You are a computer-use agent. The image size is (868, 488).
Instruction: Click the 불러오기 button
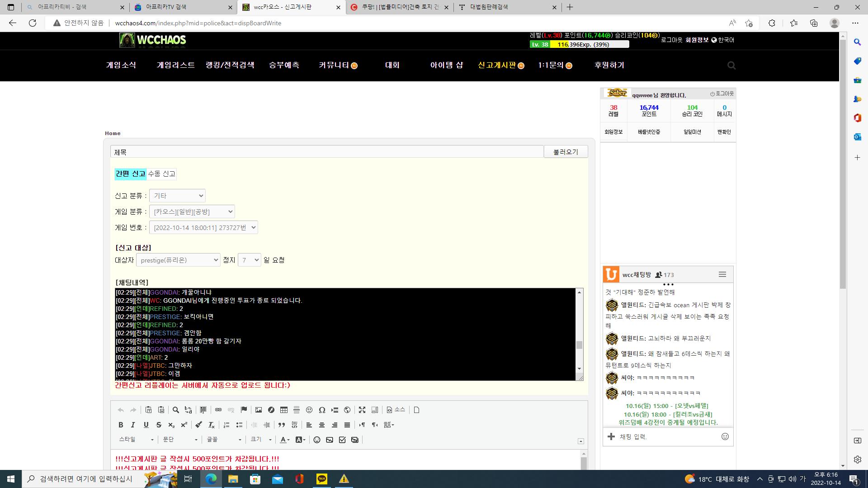(566, 152)
